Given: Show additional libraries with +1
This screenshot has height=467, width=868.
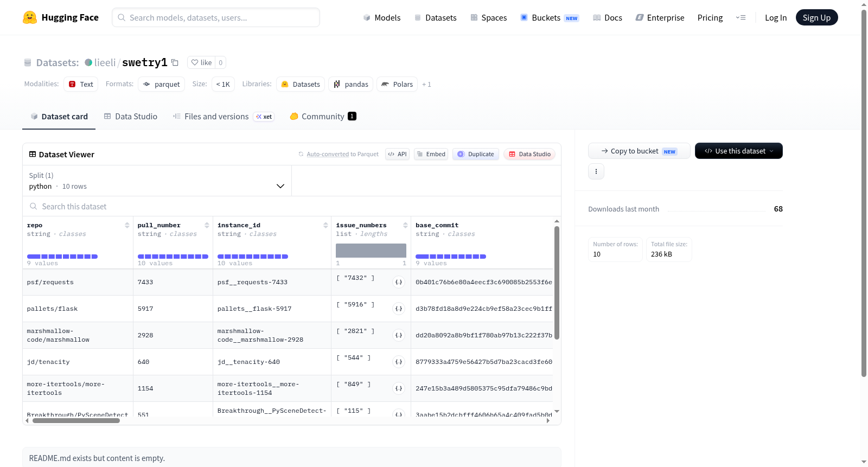Looking at the screenshot, I should pos(426,85).
